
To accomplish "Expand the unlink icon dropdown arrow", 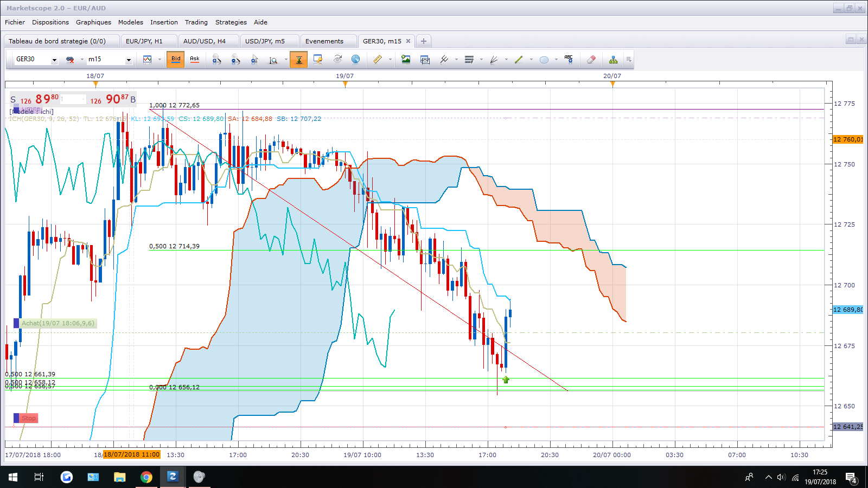I will [x=82, y=60].
